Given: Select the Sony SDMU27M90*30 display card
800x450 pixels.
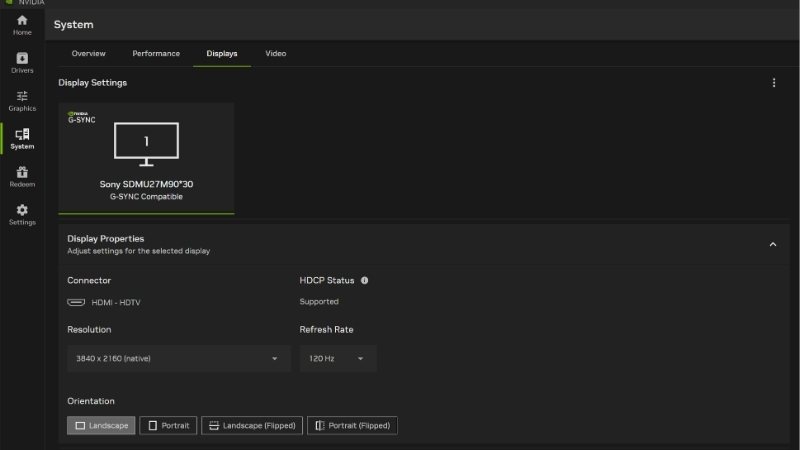Looking at the screenshot, I should coord(146,158).
